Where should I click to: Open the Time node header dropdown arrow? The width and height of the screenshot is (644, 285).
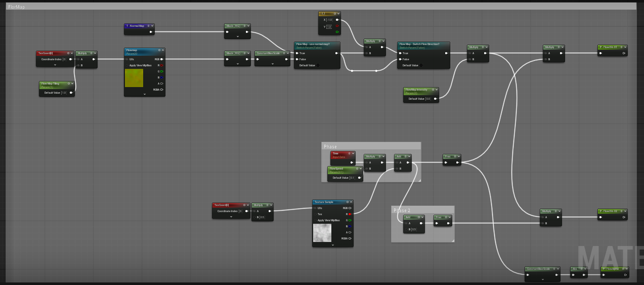[x=353, y=153]
